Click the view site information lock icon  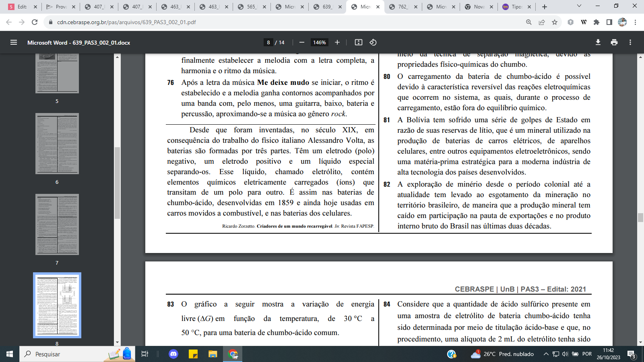51,22
